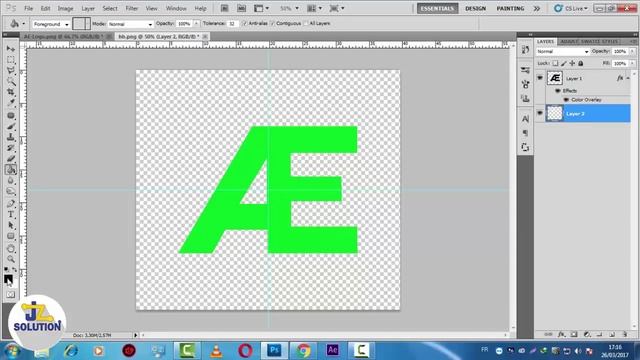640x360 pixels.
Task: Select the Clone Stamp tool
Action: [11, 137]
